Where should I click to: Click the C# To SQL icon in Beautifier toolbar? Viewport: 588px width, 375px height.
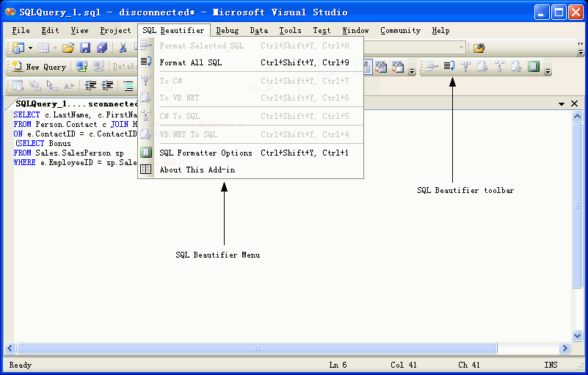coord(499,67)
